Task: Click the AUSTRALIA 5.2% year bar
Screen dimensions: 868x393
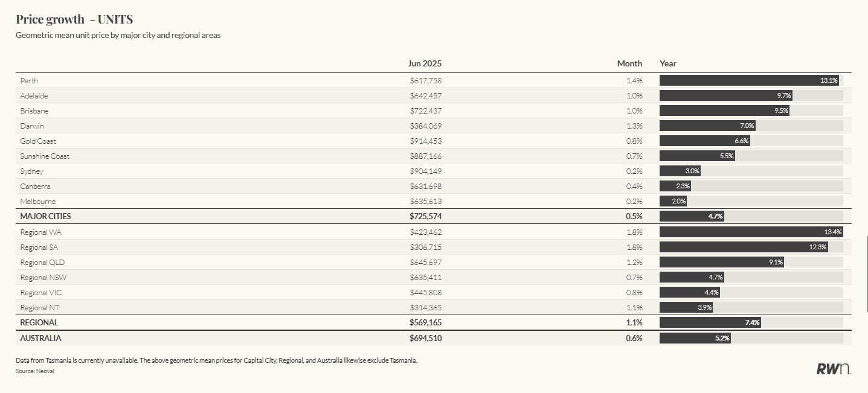Action: (695, 338)
